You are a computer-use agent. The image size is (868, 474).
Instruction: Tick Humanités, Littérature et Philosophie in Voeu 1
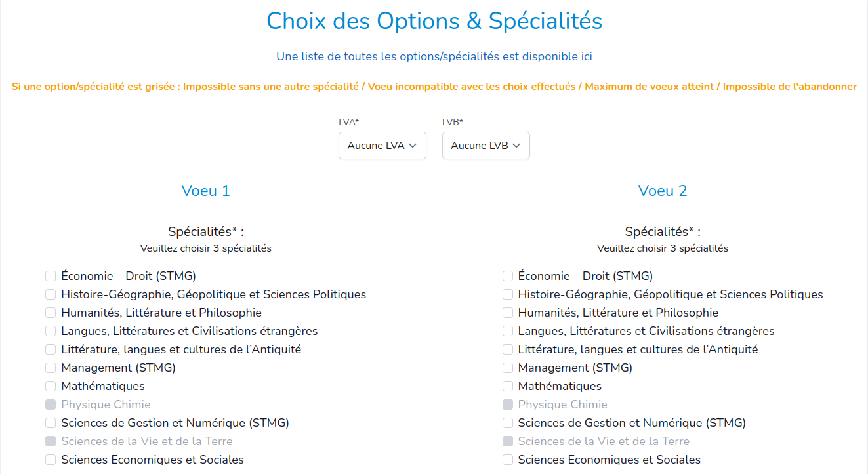click(x=51, y=313)
